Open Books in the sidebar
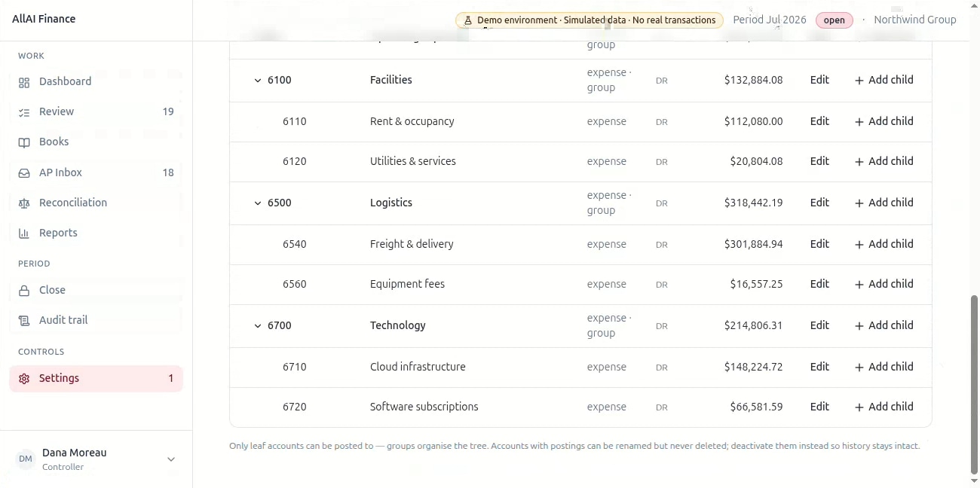This screenshot has height=488, width=980. 96,142
